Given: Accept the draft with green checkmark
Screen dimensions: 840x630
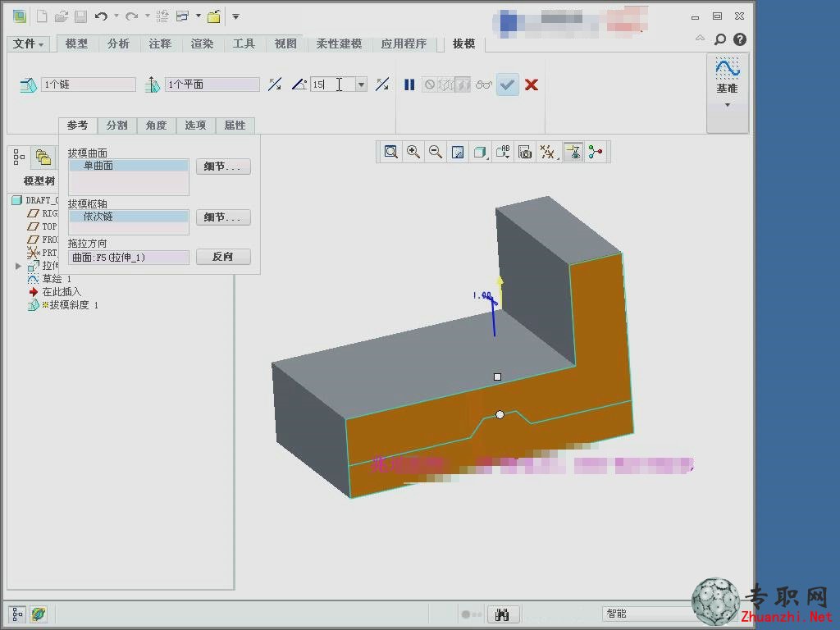Looking at the screenshot, I should (507, 84).
